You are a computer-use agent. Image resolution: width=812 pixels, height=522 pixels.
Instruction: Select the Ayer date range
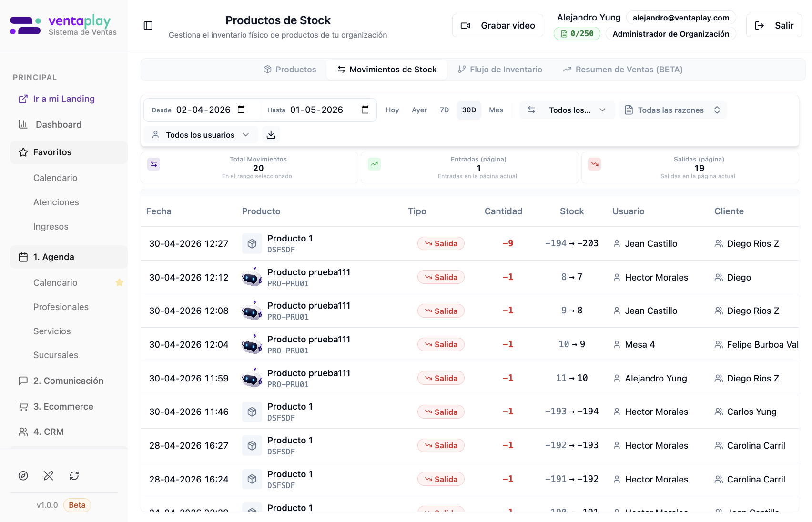(x=419, y=110)
